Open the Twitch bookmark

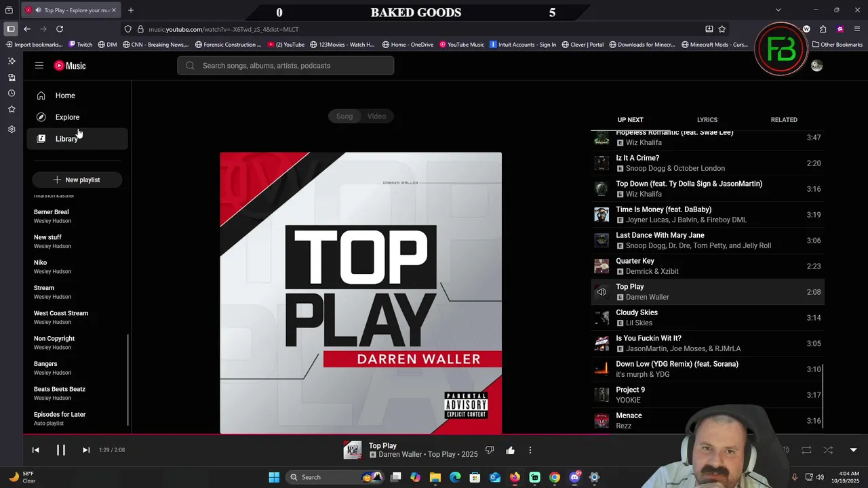81,45
